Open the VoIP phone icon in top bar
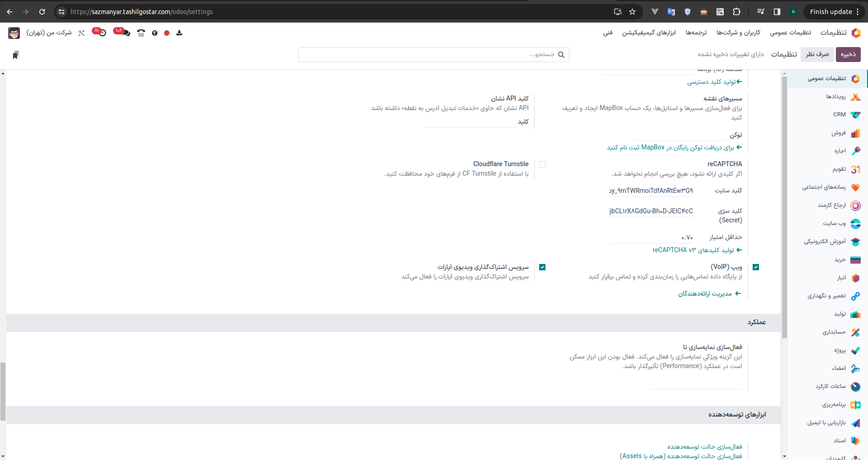 pos(141,33)
